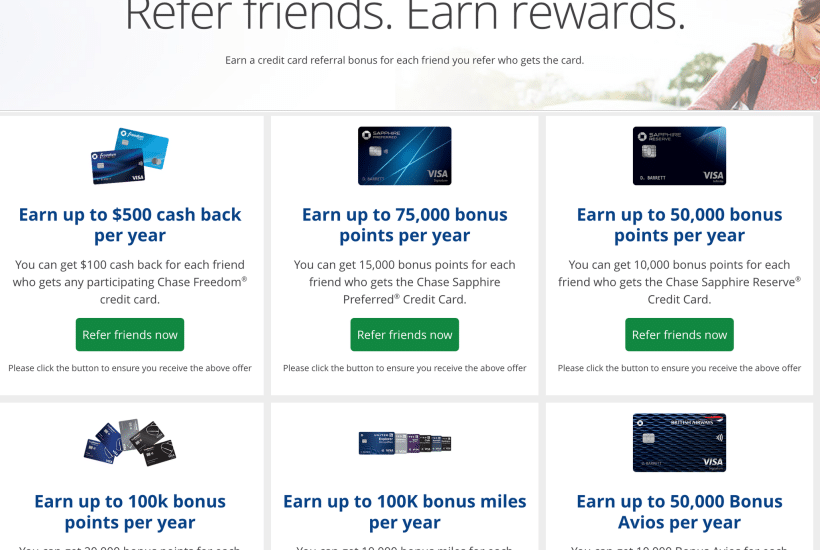Click the Sapphire Reserve card image
820x550 pixels.
(x=679, y=156)
